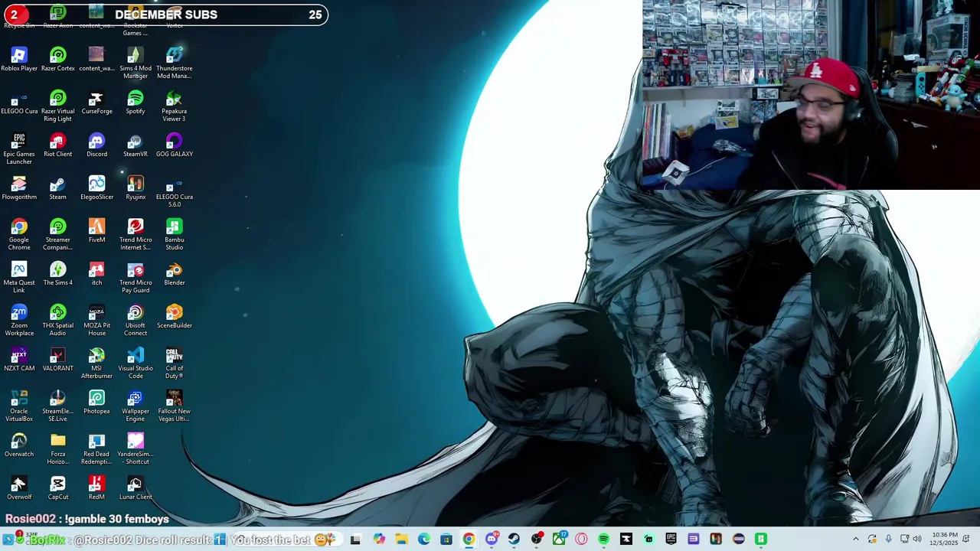The width and height of the screenshot is (980, 551).
Task: Select the MSI Afterburner desktop icon
Action: click(96, 363)
